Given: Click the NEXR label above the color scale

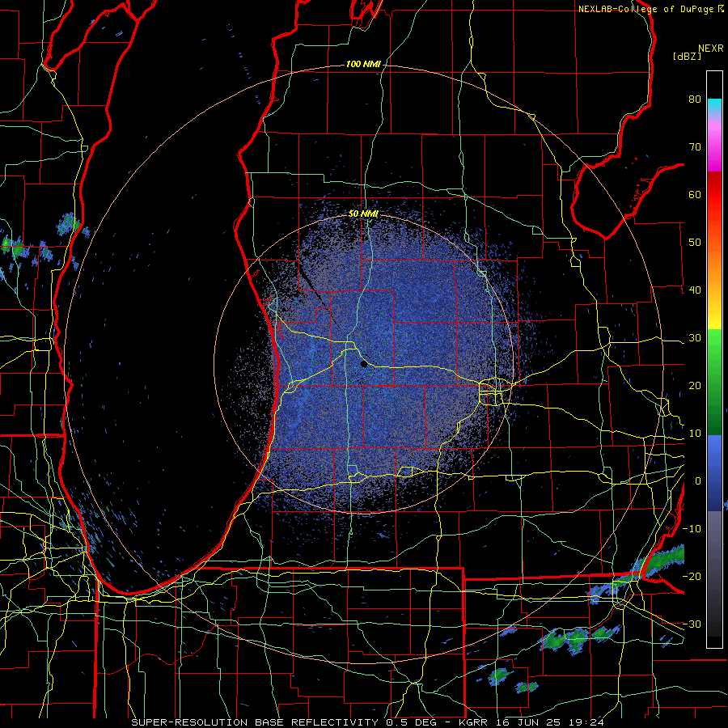Looking at the screenshot, I should coord(711,49).
